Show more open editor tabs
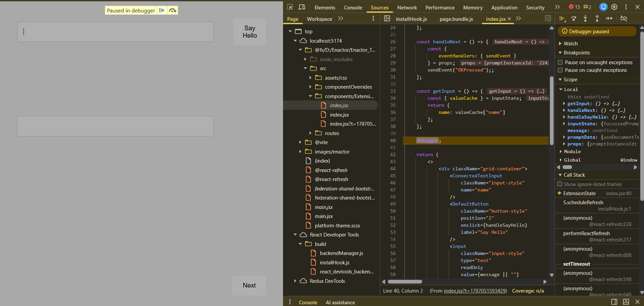The image size is (644, 306). coord(518,18)
